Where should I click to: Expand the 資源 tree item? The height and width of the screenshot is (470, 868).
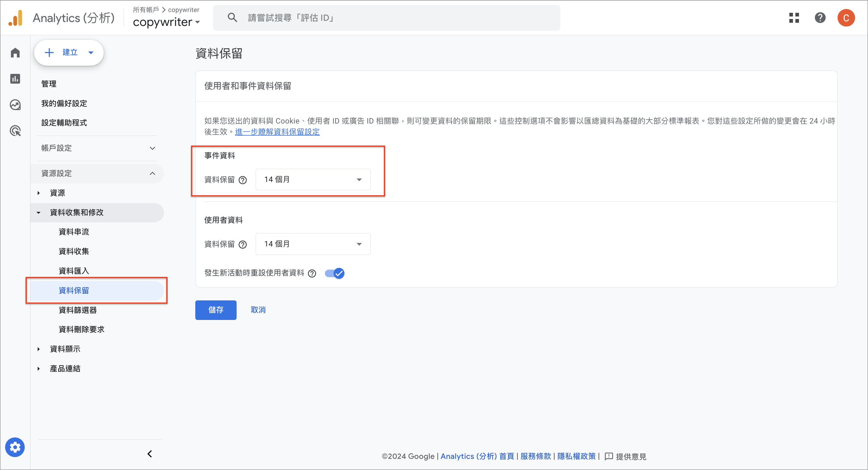[x=38, y=193]
